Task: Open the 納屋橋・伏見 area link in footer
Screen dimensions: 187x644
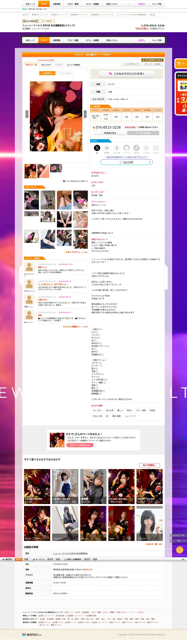Action: [61, 619]
